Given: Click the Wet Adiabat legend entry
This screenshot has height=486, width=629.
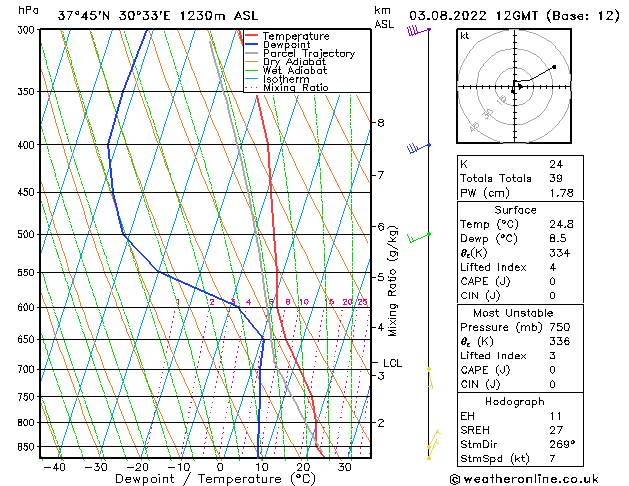Looking at the screenshot, I should (x=286, y=71).
